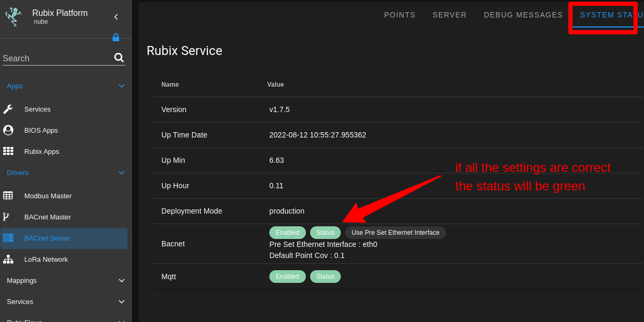This screenshot has height=322, width=644.
Task: Open BIOS Apps entry
Action: point(41,130)
